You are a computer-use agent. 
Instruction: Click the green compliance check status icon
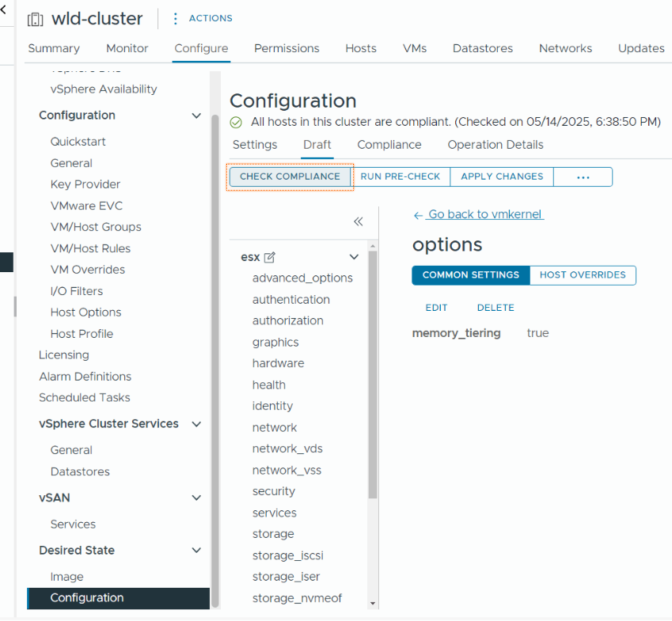click(x=236, y=123)
